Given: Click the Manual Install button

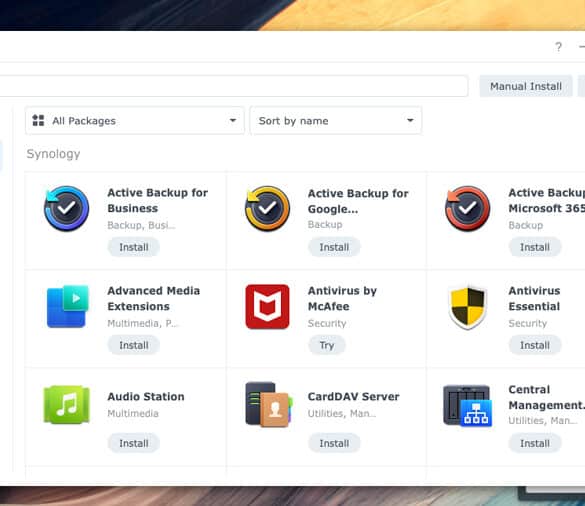Looking at the screenshot, I should (x=526, y=86).
